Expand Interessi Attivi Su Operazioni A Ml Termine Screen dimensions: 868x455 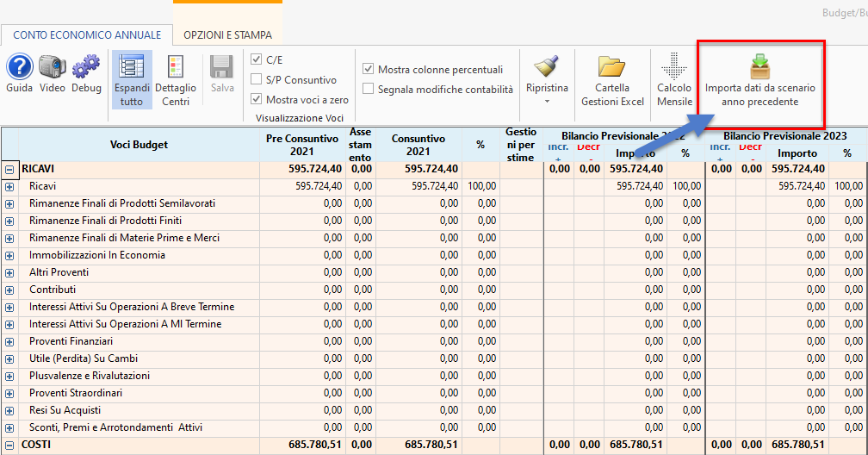coord(9,324)
